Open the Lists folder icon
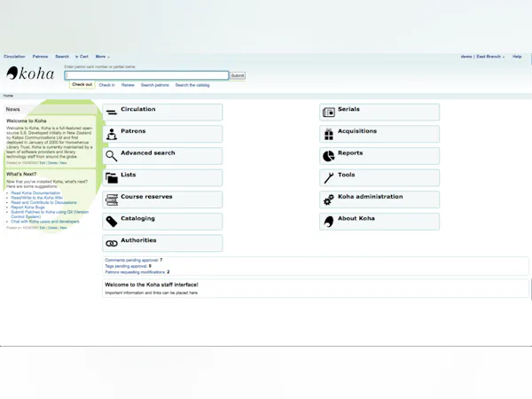This screenshot has height=399, width=532. pyautogui.click(x=112, y=177)
